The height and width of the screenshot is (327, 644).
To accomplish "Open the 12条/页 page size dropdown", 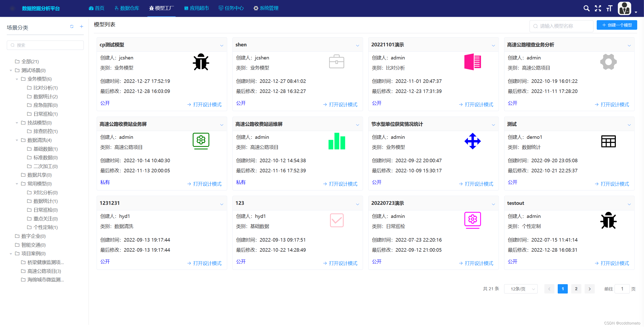I will [521, 289].
